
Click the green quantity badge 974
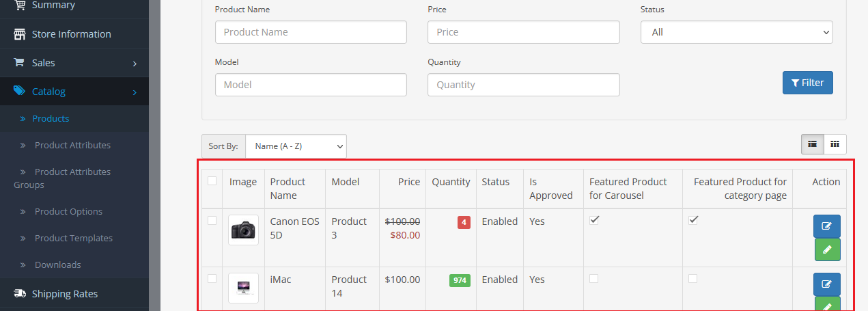coord(460,280)
